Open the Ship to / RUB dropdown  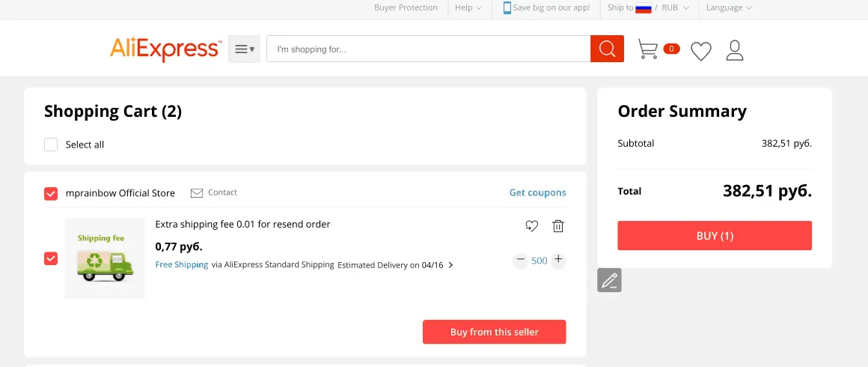649,7
